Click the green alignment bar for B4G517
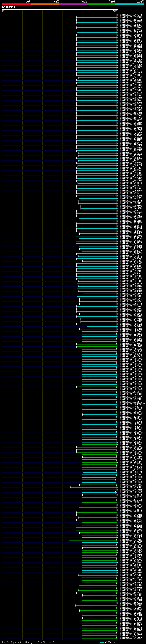 click(x=99, y=638)
